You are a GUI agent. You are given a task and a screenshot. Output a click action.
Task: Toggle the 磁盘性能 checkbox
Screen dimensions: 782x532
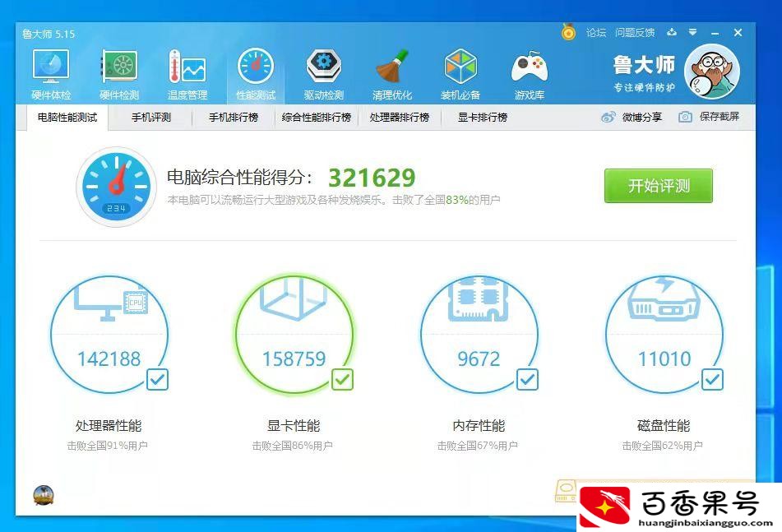[x=712, y=379]
